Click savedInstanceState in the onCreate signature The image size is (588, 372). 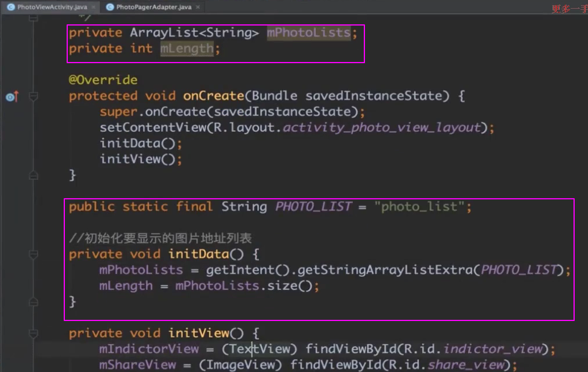374,96
